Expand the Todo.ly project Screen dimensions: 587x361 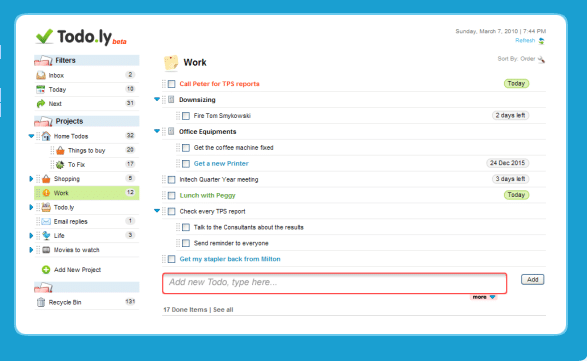pyautogui.click(x=31, y=207)
